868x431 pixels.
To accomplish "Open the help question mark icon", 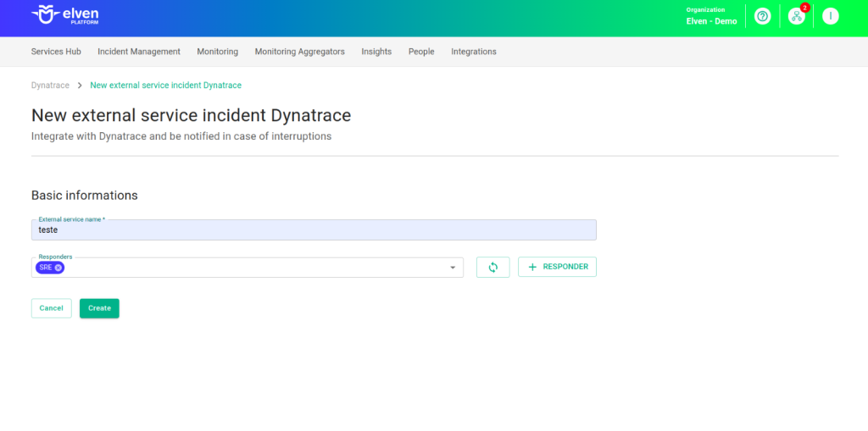I will click(762, 16).
